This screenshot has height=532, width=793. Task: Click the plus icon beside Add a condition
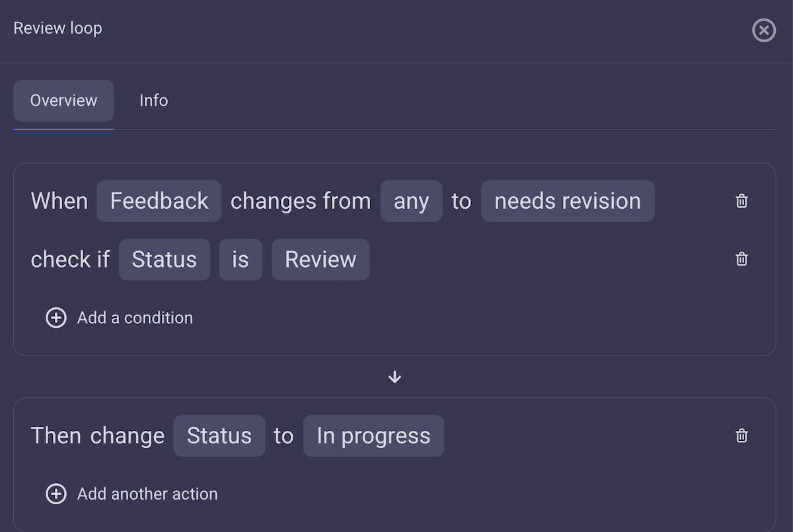point(56,318)
